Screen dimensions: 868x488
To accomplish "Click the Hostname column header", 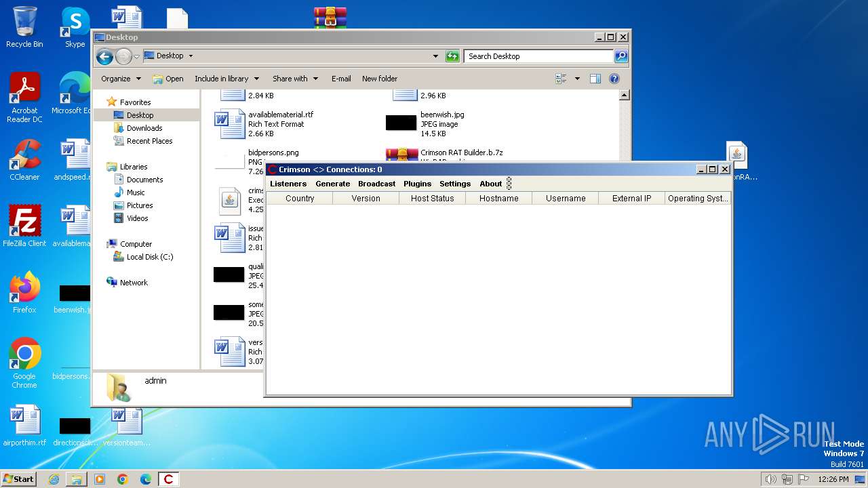I will (498, 199).
